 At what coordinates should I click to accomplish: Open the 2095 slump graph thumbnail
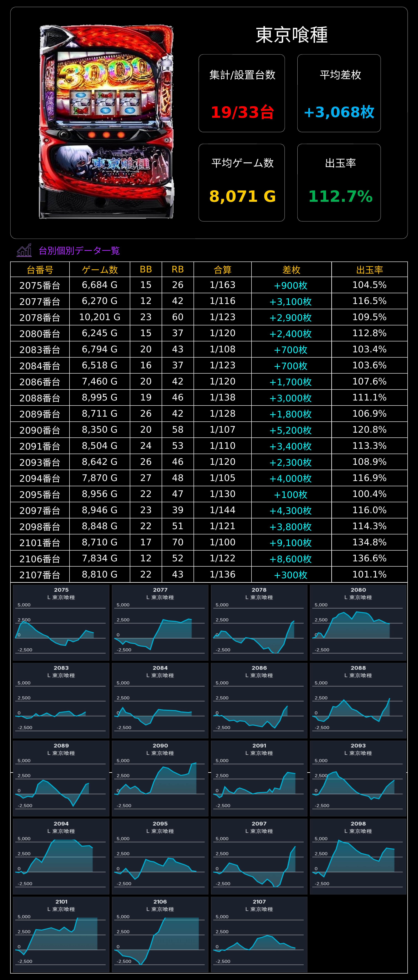[160, 856]
